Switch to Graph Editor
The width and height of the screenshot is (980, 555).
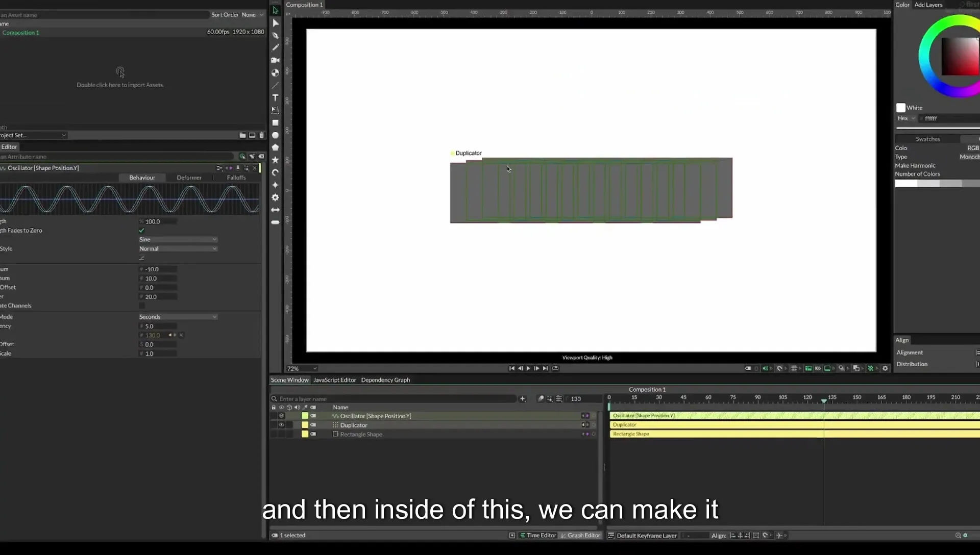tap(580, 536)
